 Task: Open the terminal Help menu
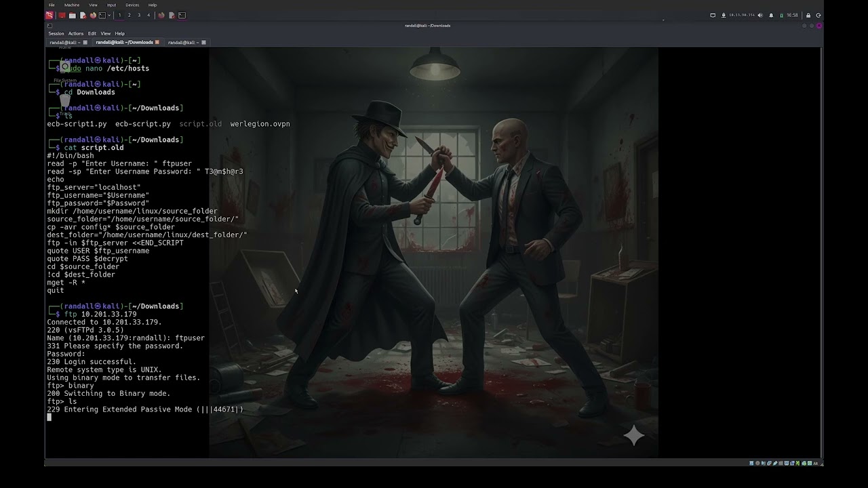120,33
